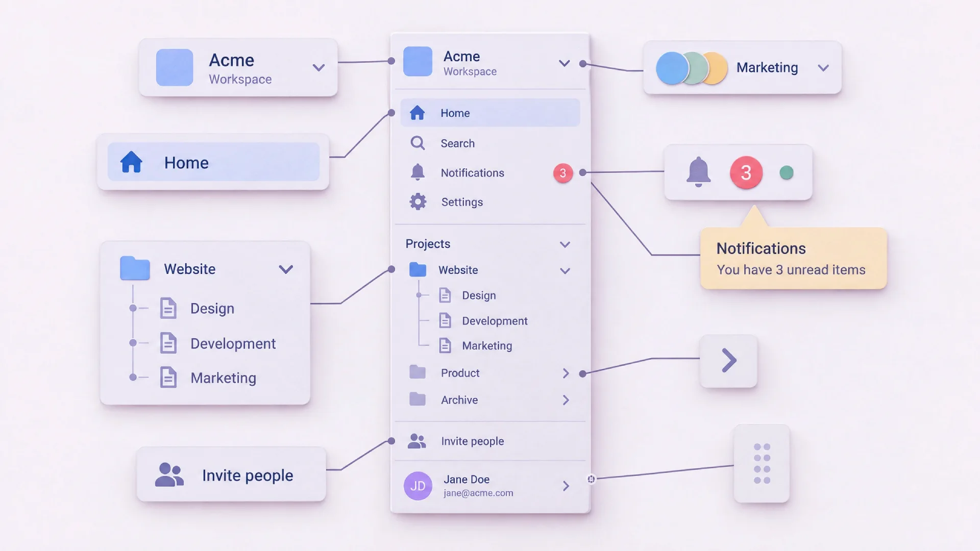This screenshot has width=980, height=551.
Task: Click the Design document icon in sidebar
Action: pos(445,295)
